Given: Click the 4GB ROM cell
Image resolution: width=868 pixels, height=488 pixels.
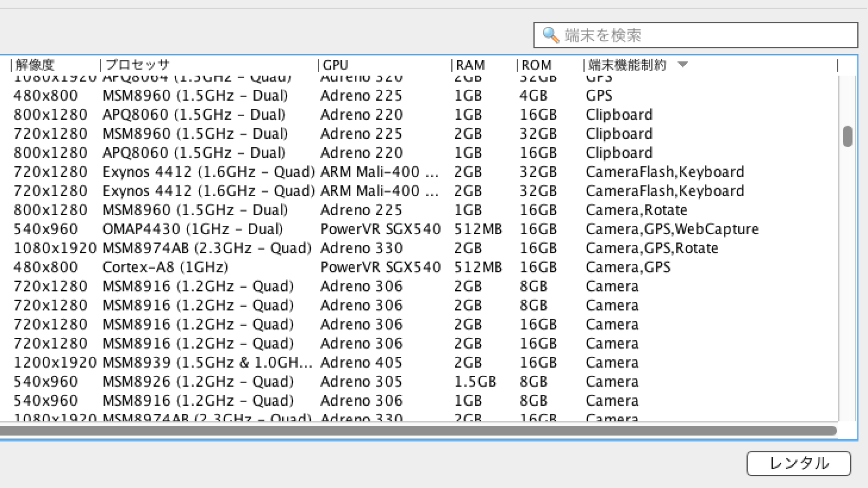Looking at the screenshot, I should coord(533,95).
